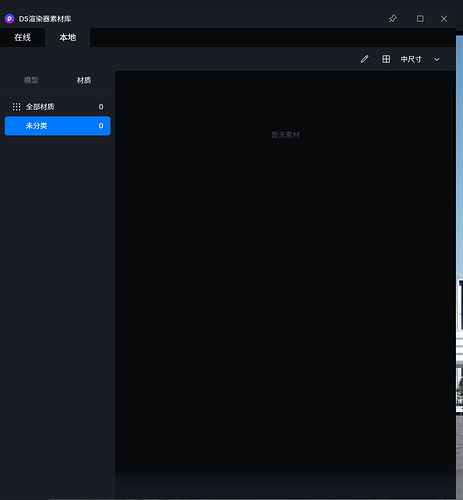Screen dimensions: 463x500
Task: Click the pencil edit icon
Action: (x=364, y=59)
